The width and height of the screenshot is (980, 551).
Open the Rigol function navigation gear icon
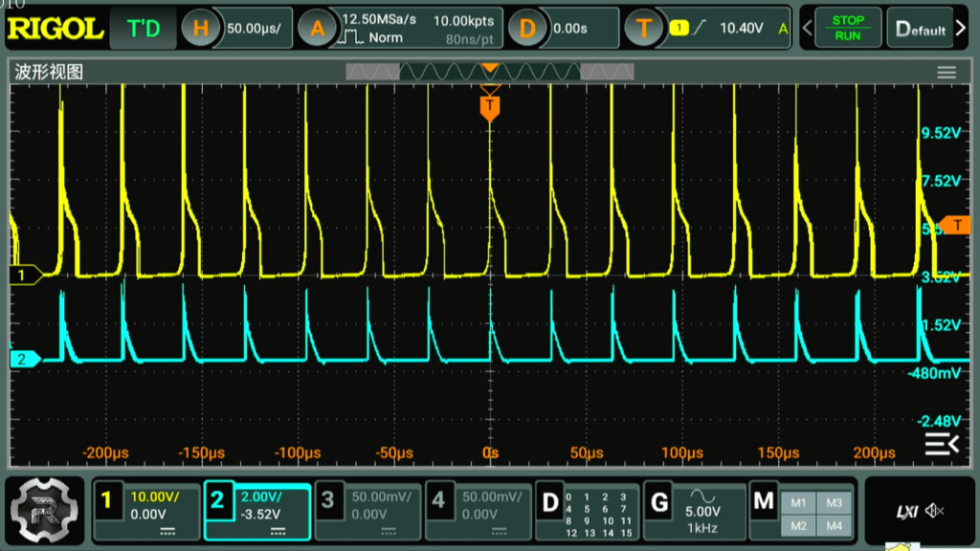coord(42,511)
